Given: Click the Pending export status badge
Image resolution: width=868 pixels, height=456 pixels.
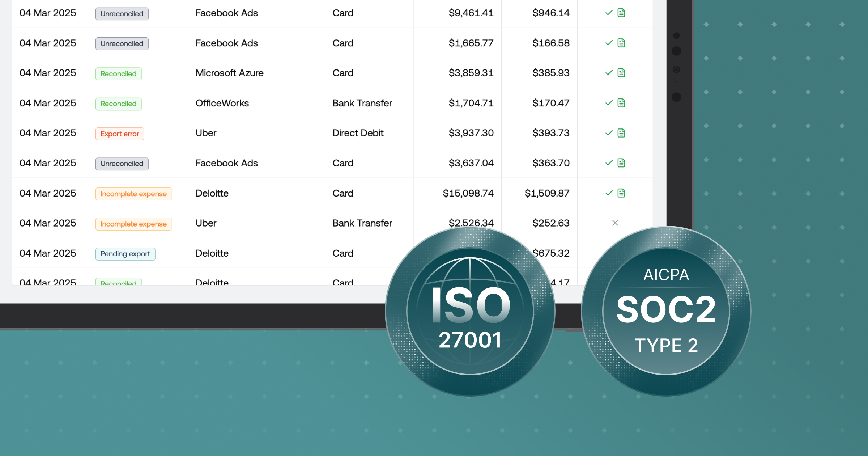Looking at the screenshot, I should tap(125, 254).
